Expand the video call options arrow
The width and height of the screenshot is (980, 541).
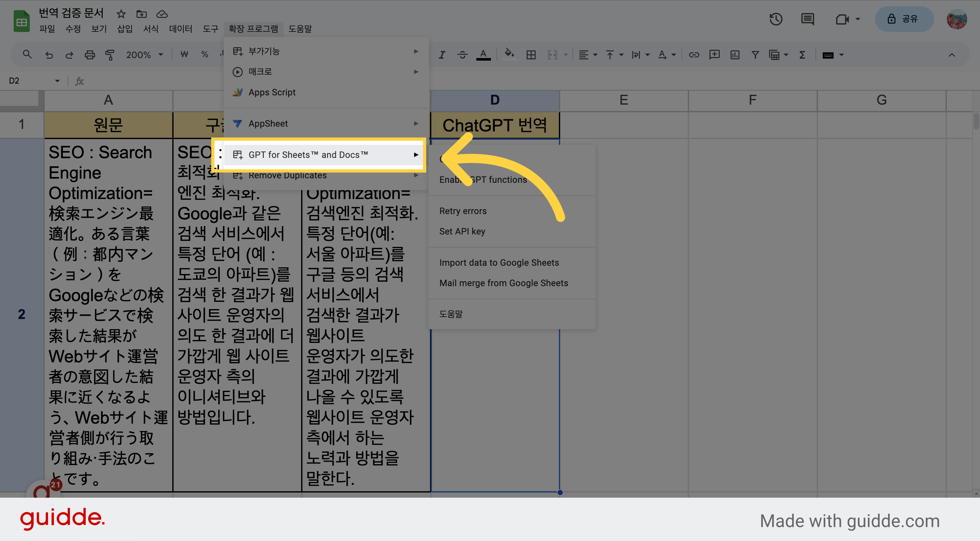(x=858, y=19)
